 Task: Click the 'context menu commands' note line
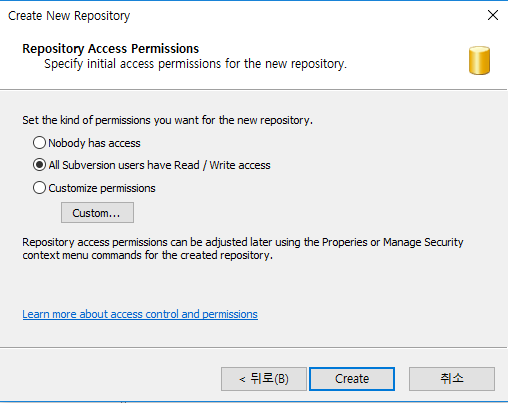148,255
